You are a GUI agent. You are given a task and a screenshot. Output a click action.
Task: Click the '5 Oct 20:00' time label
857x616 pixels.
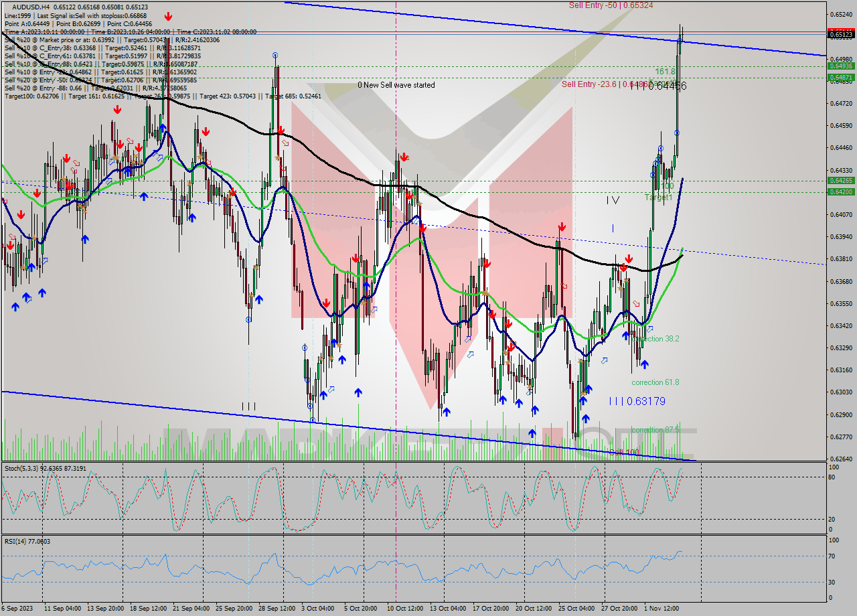pos(360,609)
